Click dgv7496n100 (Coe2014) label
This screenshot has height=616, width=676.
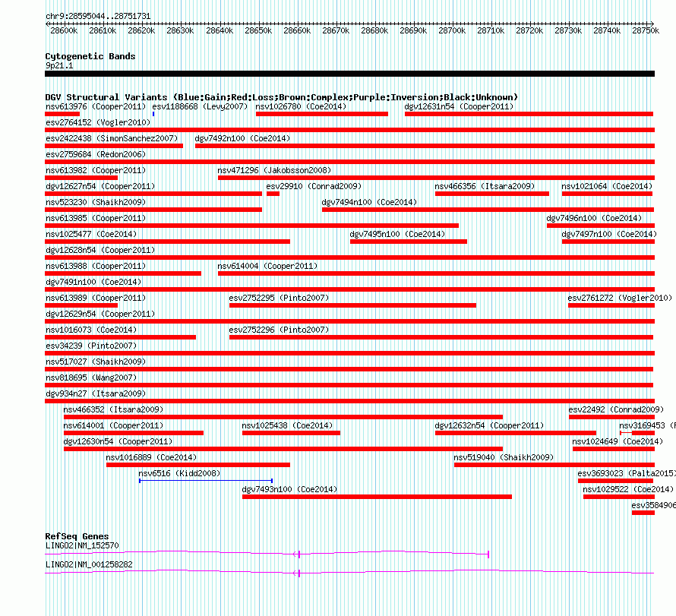[x=594, y=218]
